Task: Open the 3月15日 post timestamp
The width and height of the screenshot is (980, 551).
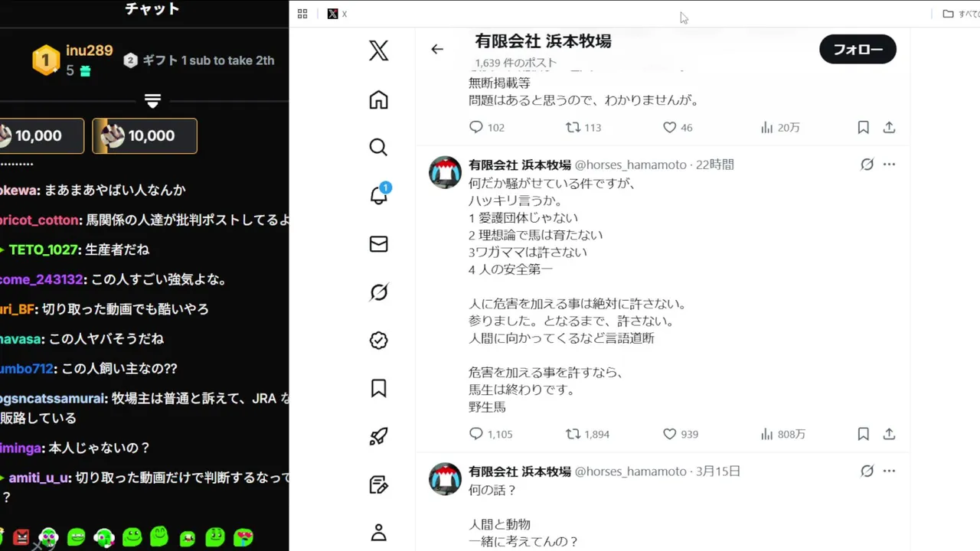Action: click(x=717, y=471)
